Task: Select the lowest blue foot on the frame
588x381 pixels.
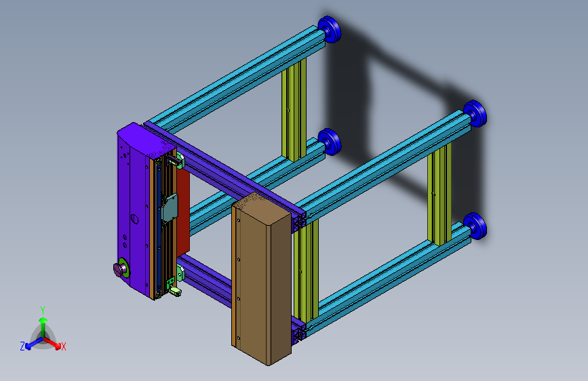Action: point(475,226)
